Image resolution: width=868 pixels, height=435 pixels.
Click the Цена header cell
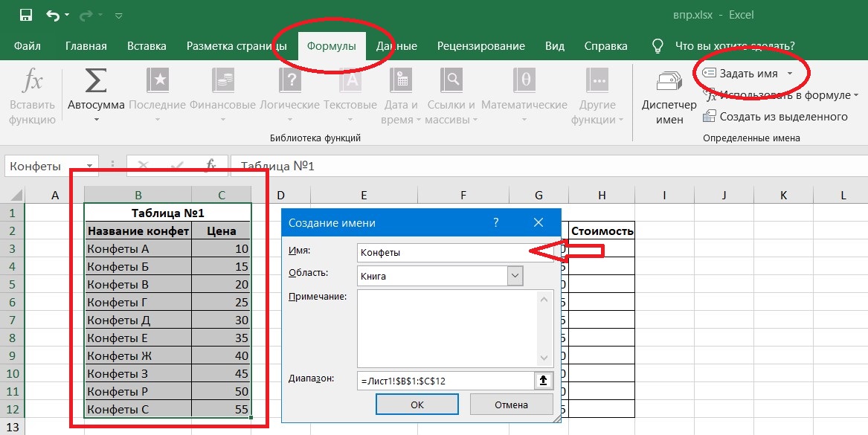222,231
